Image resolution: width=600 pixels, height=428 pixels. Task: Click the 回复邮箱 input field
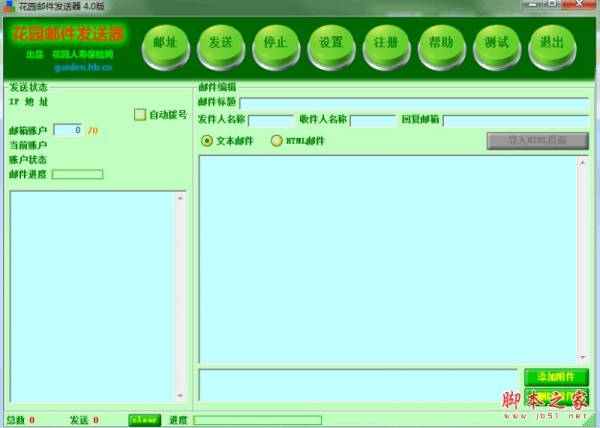coord(515,121)
